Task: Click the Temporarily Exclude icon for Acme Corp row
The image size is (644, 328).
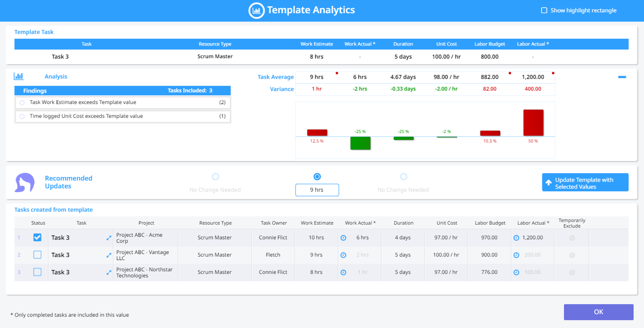Action: (x=572, y=238)
